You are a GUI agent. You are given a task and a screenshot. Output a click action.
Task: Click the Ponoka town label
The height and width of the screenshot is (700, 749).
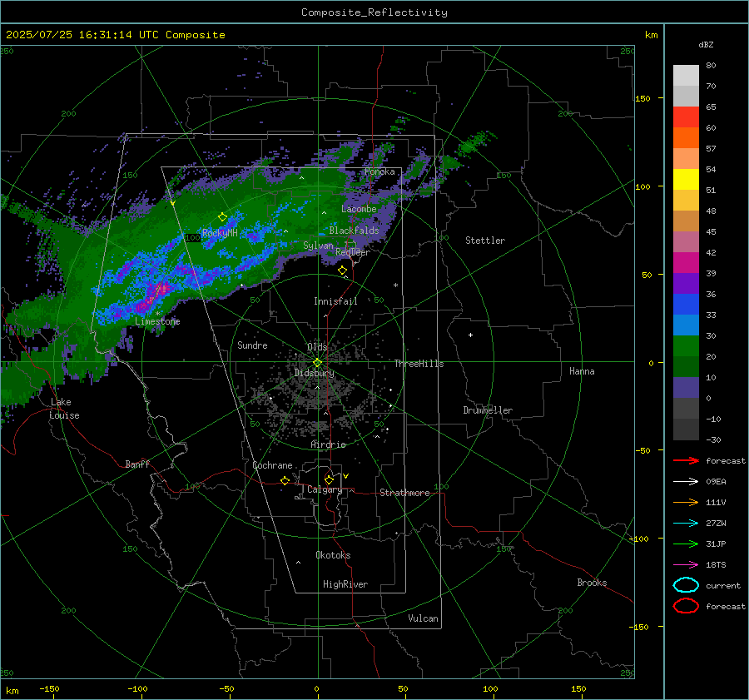pos(379,171)
